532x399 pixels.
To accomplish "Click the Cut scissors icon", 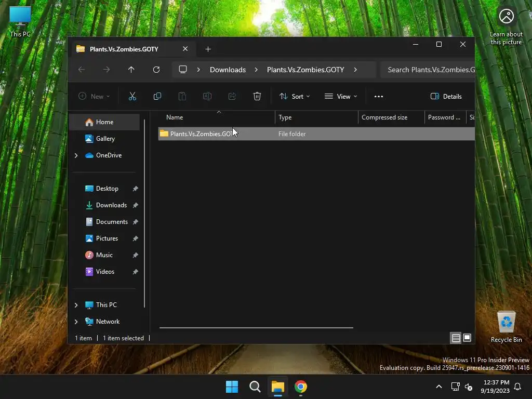I will click(x=132, y=96).
